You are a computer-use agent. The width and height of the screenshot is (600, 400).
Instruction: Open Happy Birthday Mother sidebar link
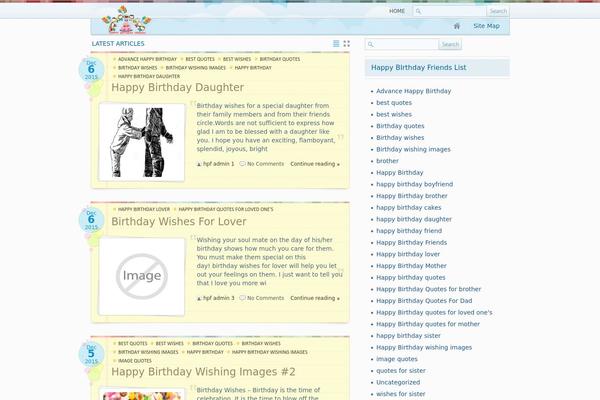click(x=411, y=266)
